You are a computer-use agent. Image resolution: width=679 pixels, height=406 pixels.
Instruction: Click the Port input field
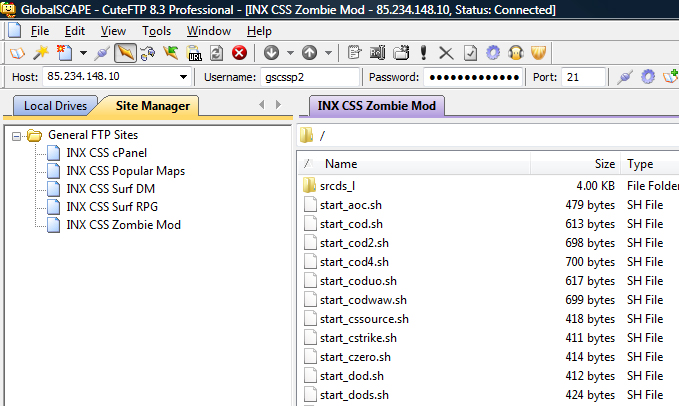[x=583, y=77]
